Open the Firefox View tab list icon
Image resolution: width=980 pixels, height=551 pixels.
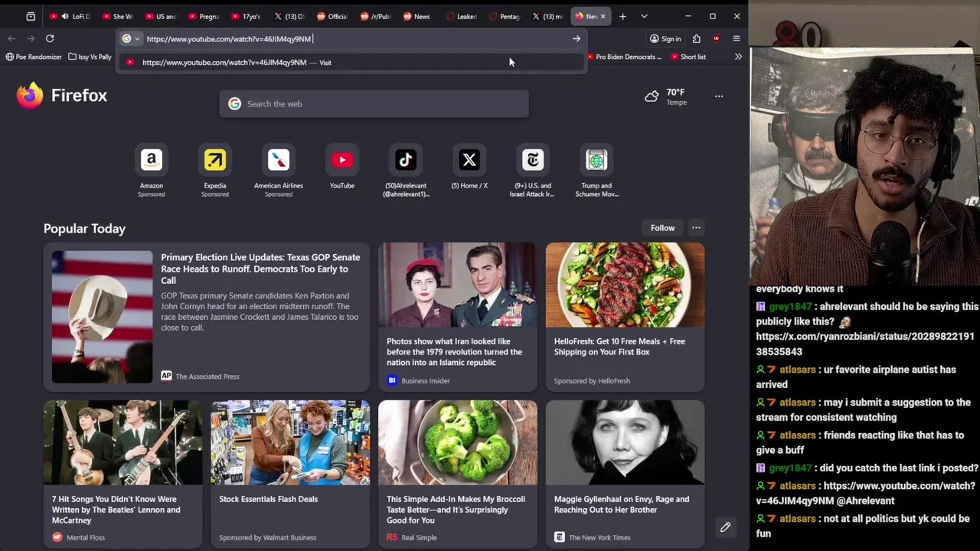point(31,16)
